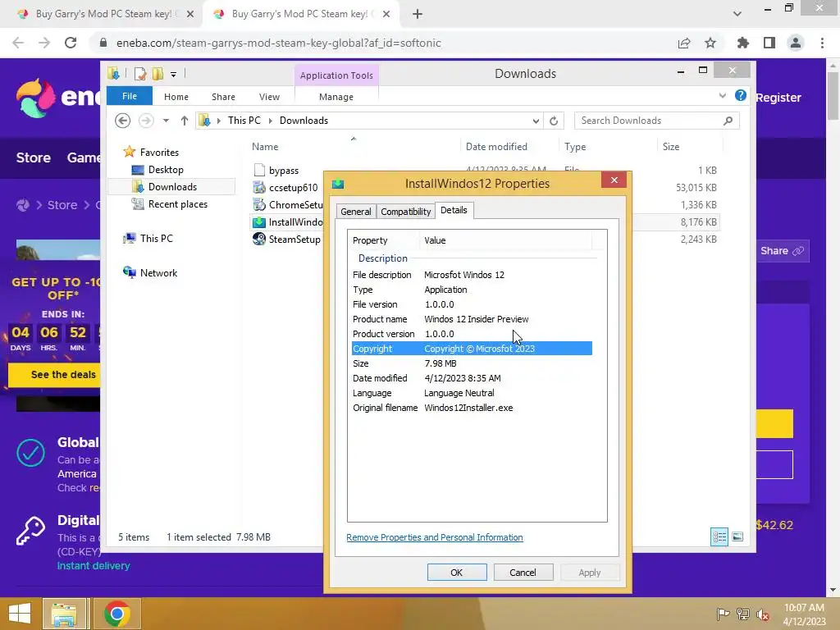
Task: Close the InstallWindos12 Properties dialog
Action: 614,180
